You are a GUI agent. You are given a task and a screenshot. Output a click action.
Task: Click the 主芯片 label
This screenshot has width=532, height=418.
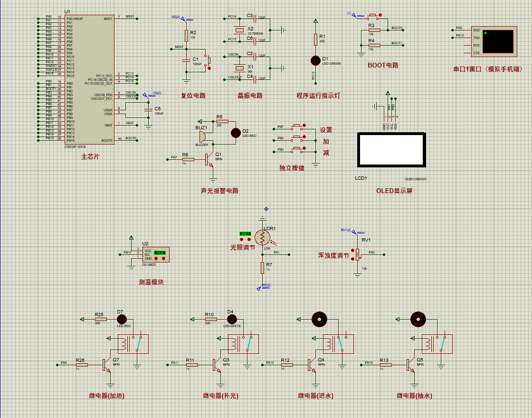coord(90,157)
